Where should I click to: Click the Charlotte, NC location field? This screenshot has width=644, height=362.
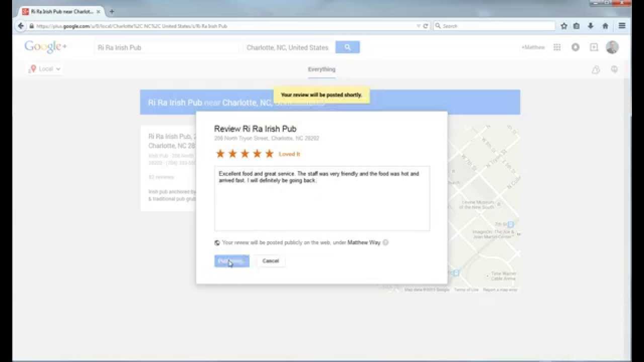(287, 47)
